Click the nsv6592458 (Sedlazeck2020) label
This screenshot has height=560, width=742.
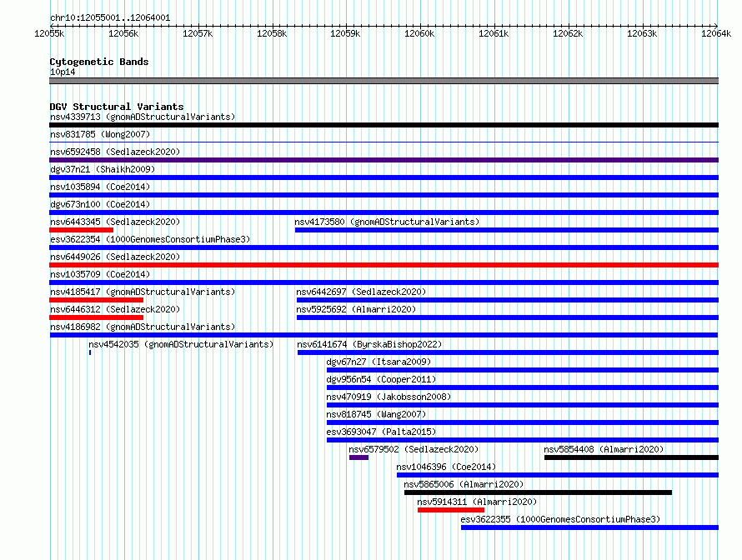[x=115, y=152]
